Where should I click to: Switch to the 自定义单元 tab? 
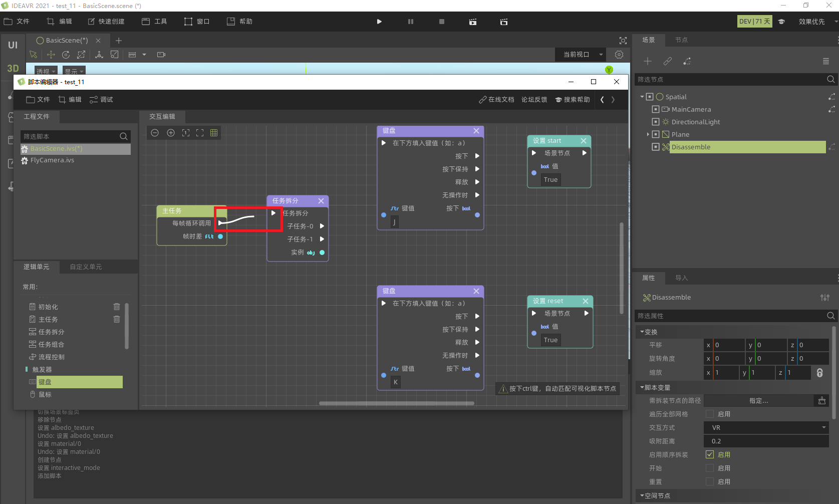(x=86, y=267)
